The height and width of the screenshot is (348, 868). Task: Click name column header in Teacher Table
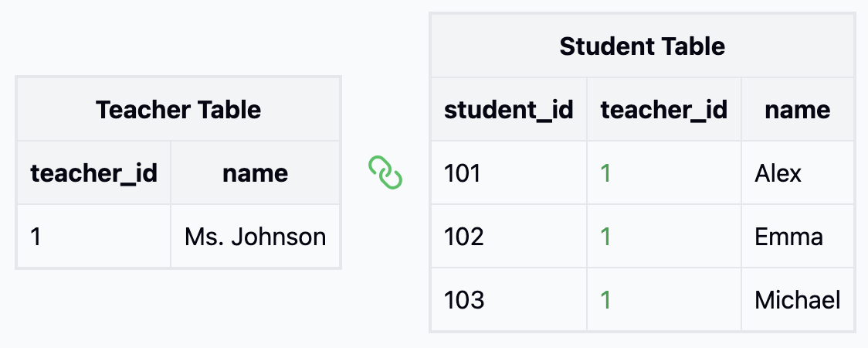[x=255, y=173]
